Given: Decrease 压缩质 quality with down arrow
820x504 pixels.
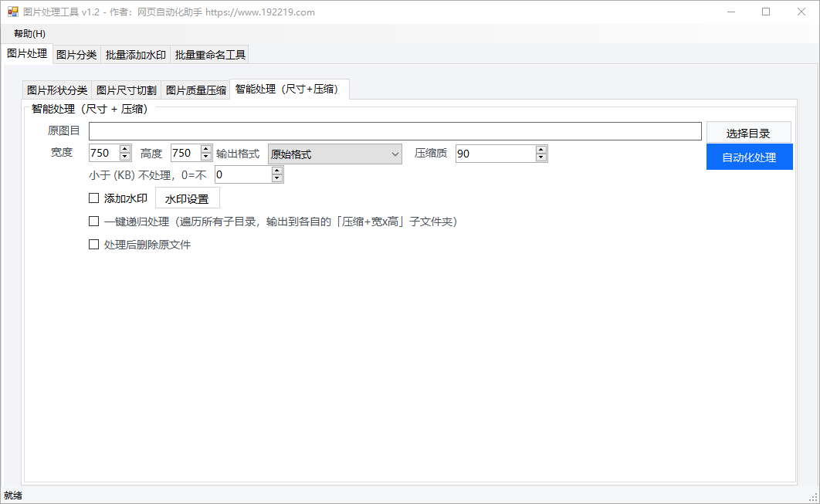Looking at the screenshot, I should coord(541,157).
